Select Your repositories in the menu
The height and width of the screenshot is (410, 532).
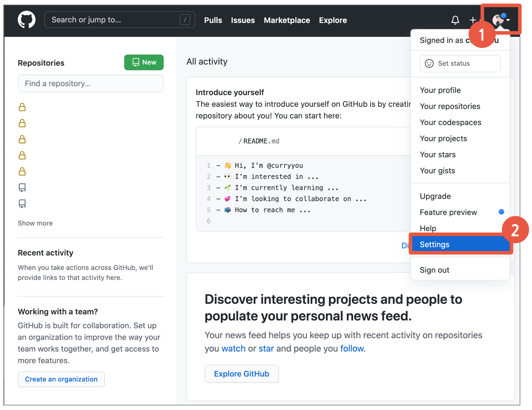(460, 106)
